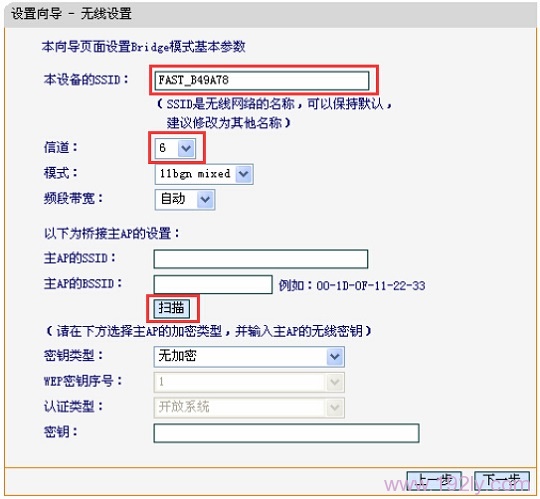Click the BSSID example text 00-1D-0F-11-22-33
This screenshot has height=499, width=540.
click(371, 285)
